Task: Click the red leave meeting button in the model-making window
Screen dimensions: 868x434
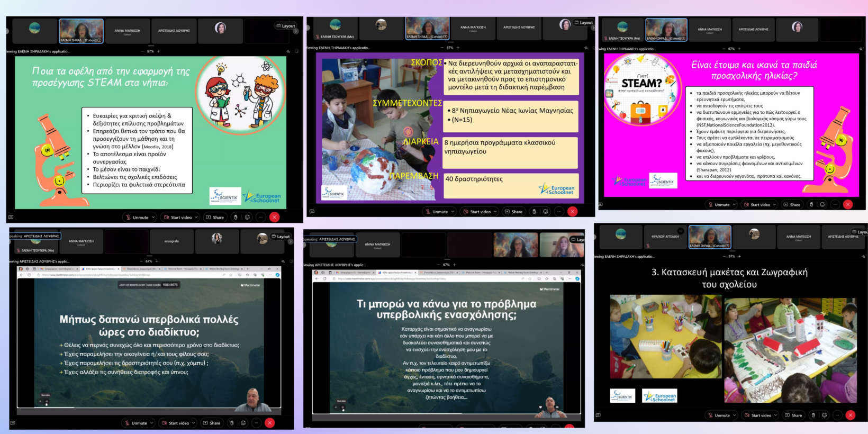Action: click(851, 415)
